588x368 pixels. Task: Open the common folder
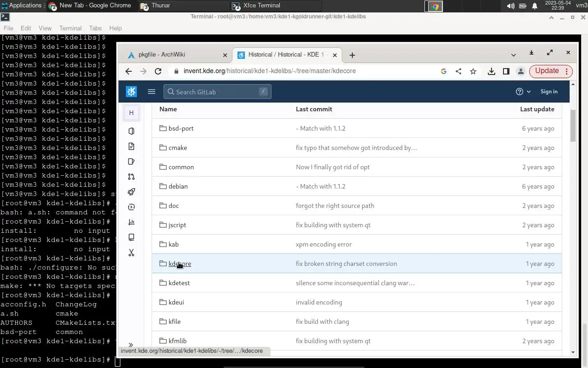click(181, 167)
